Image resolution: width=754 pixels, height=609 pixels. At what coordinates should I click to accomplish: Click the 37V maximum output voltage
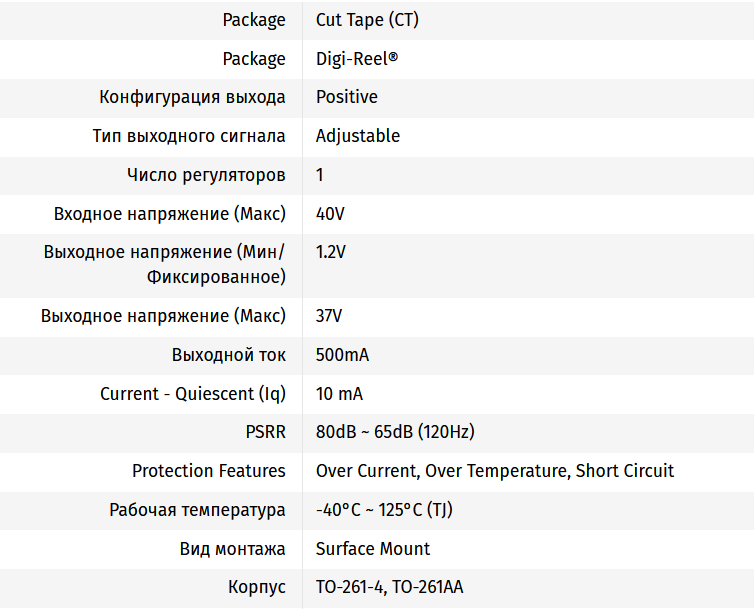[x=329, y=316]
